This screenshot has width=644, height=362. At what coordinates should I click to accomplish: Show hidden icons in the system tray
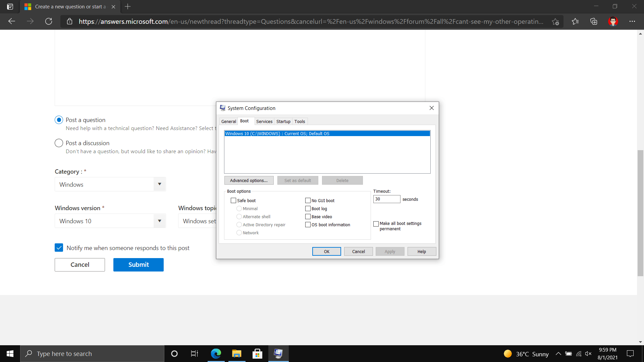558,354
